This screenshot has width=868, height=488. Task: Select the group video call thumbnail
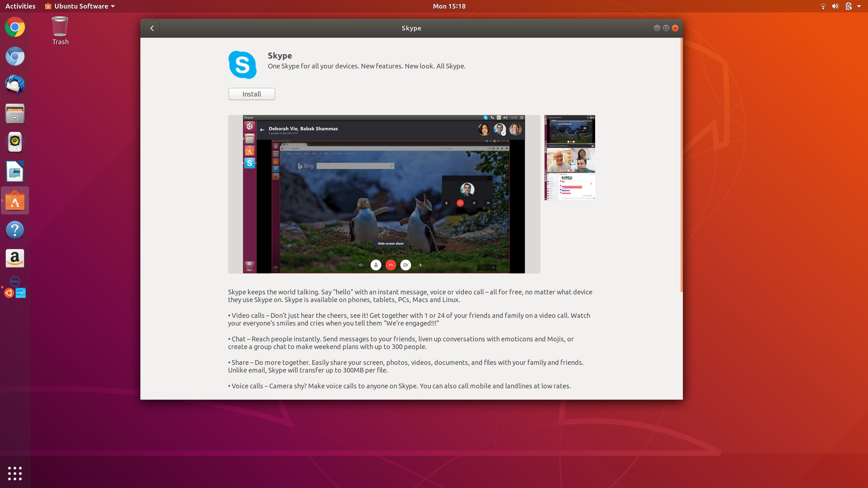click(x=569, y=158)
